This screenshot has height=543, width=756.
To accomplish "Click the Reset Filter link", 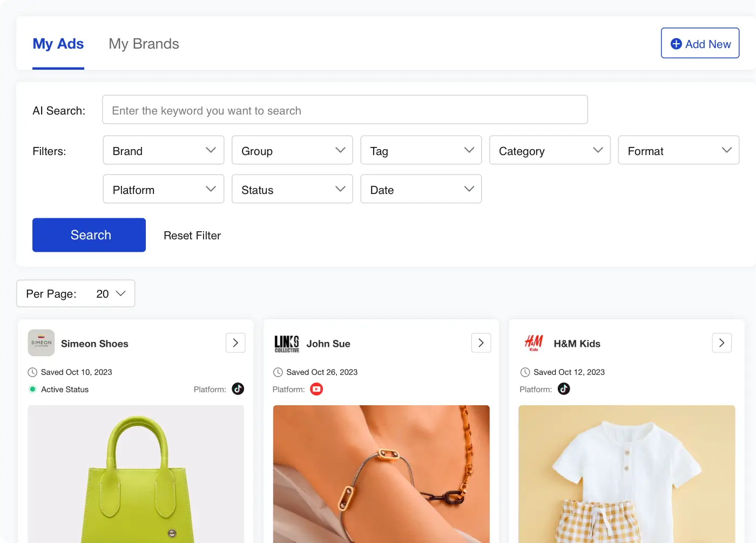I will (x=192, y=236).
